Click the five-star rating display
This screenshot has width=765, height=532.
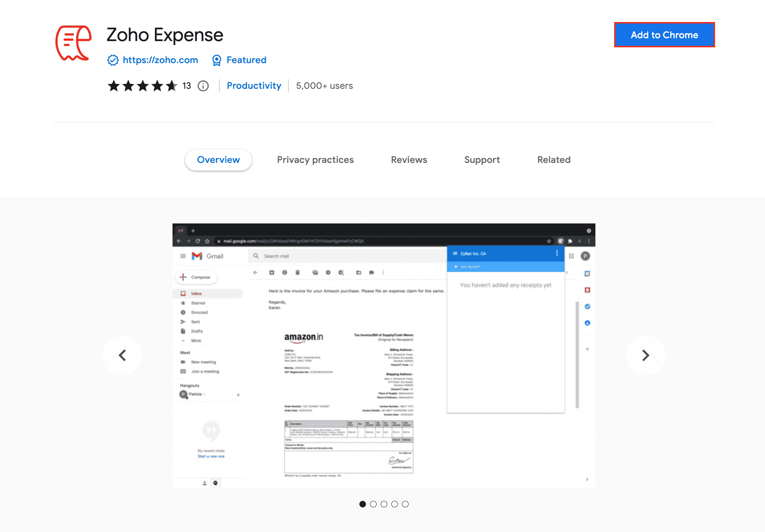click(142, 85)
